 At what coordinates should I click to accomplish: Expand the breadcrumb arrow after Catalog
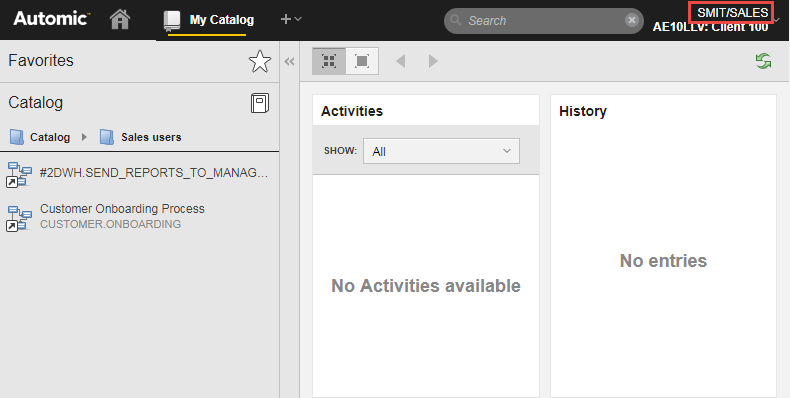84,137
